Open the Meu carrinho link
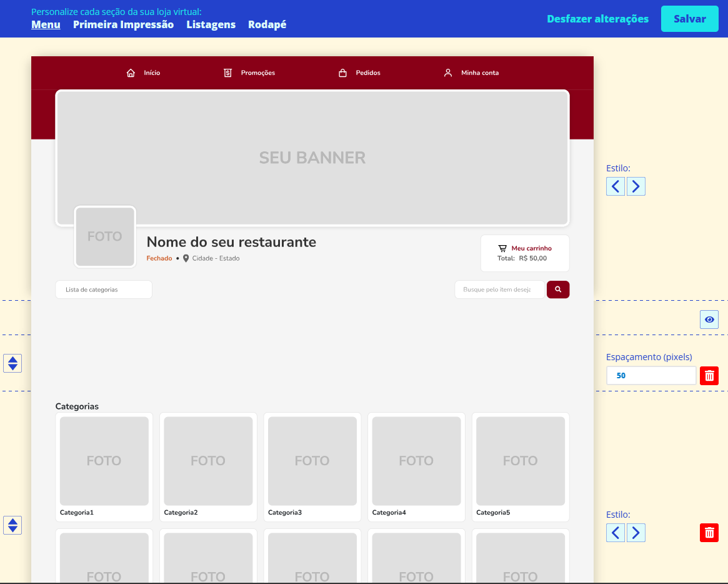The height and width of the screenshot is (584, 728). point(532,249)
